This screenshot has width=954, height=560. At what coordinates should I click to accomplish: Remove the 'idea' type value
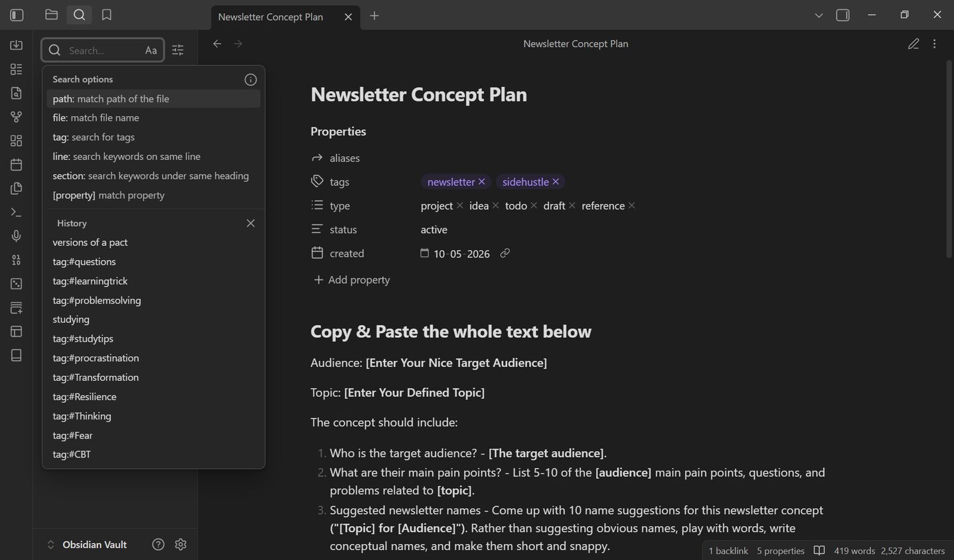tap(495, 206)
